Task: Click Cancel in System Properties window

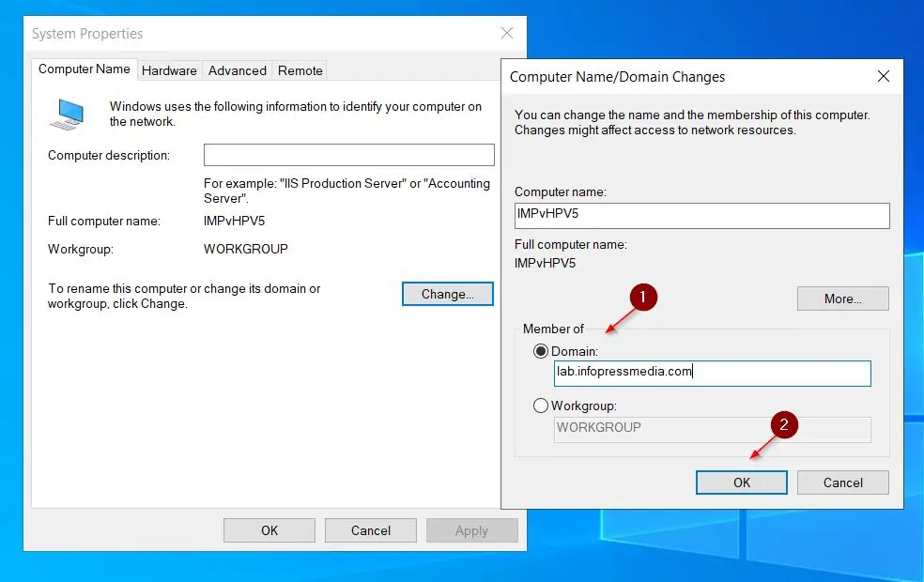Action: [x=371, y=530]
